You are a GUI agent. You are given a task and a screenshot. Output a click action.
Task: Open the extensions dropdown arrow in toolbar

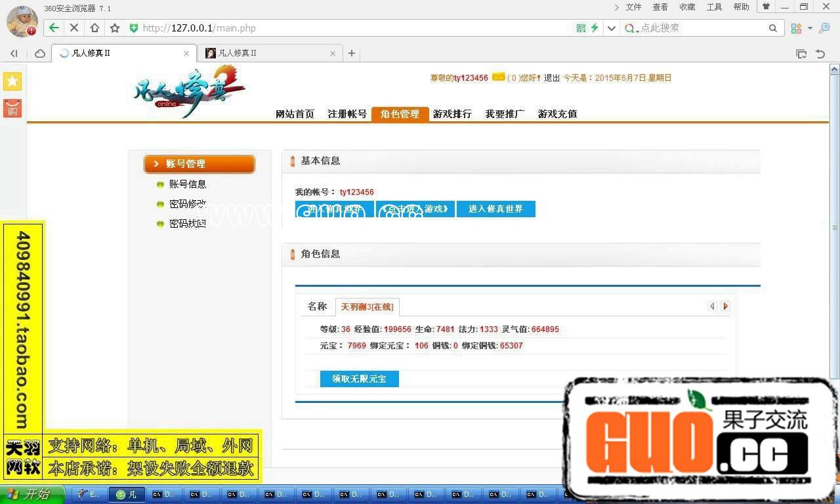pos(810,28)
